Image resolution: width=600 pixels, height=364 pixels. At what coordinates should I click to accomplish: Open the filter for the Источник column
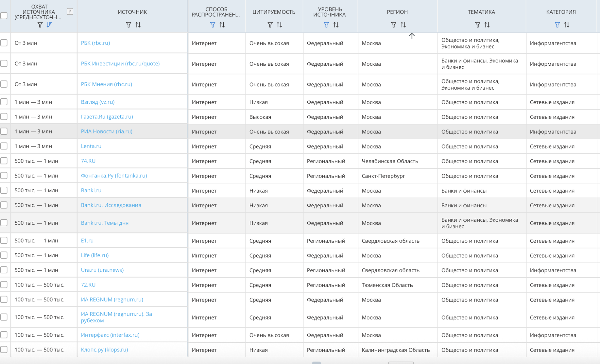coord(128,25)
